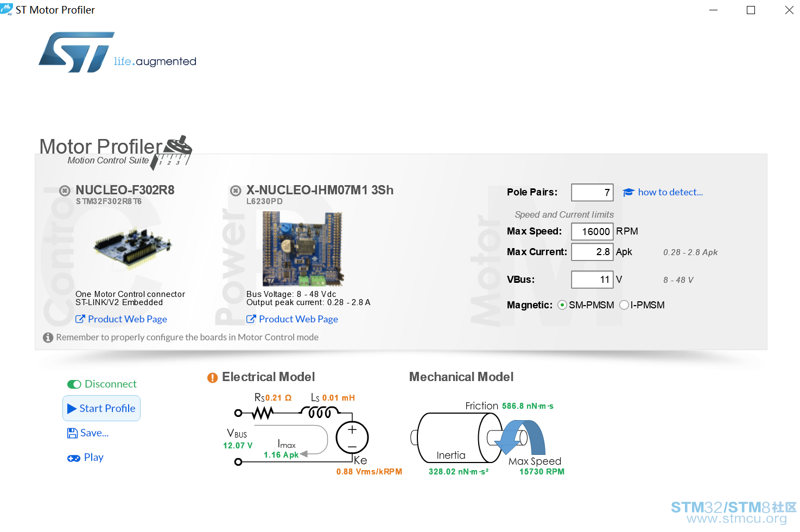Click the L6230PD driver label
The height and width of the screenshot is (532, 800).
click(264, 201)
